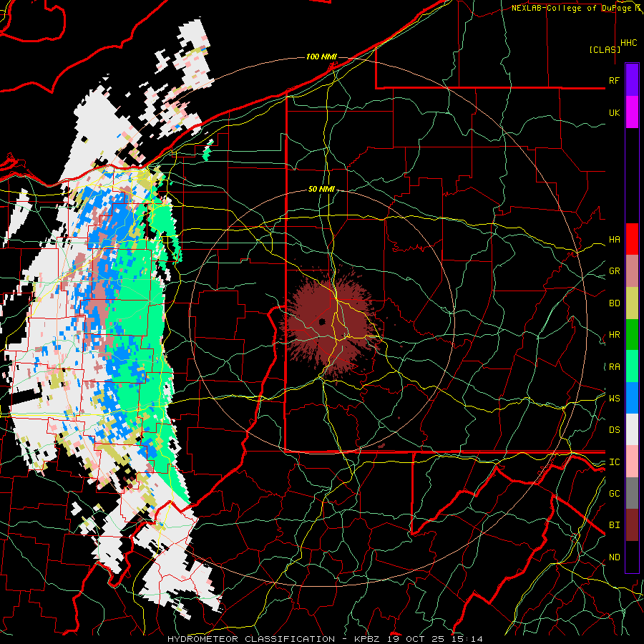Click the blue WS legend swatch

coord(632,398)
